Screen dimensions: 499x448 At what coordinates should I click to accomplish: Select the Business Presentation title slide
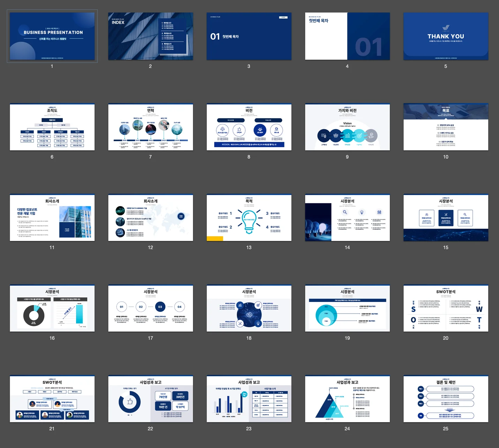[x=52, y=36]
